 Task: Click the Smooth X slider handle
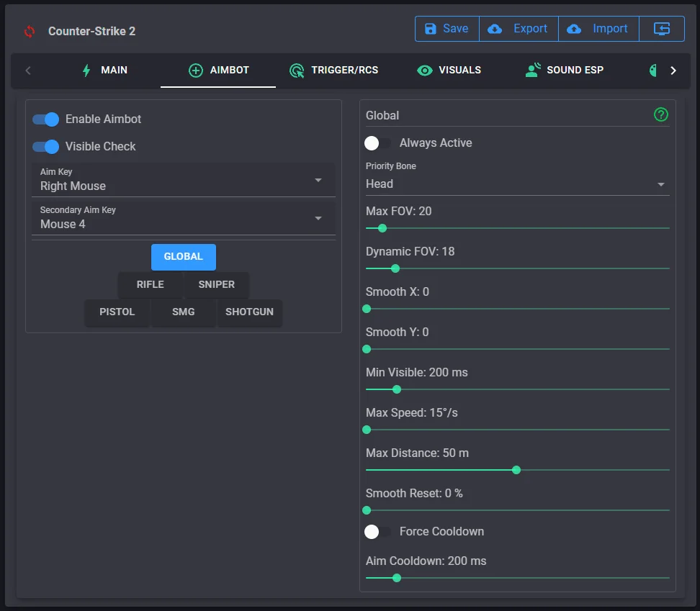click(x=367, y=309)
